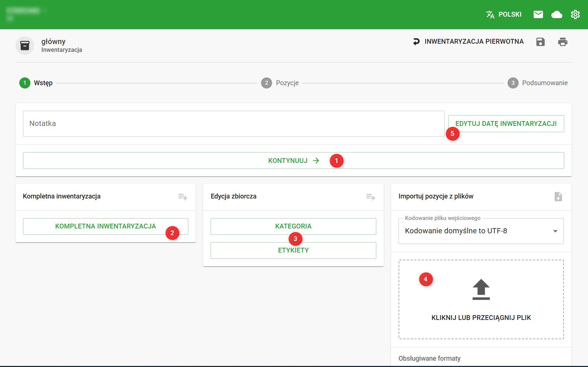The width and height of the screenshot is (588, 367).
Task: Go to the Podsumowanie step
Action: click(x=538, y=83)
